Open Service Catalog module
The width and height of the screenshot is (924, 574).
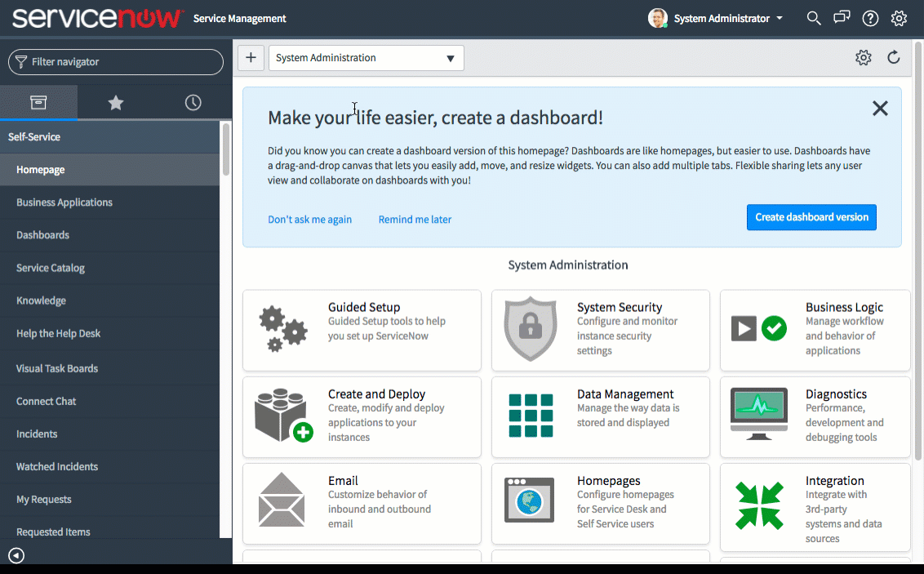tap(109, 268)
